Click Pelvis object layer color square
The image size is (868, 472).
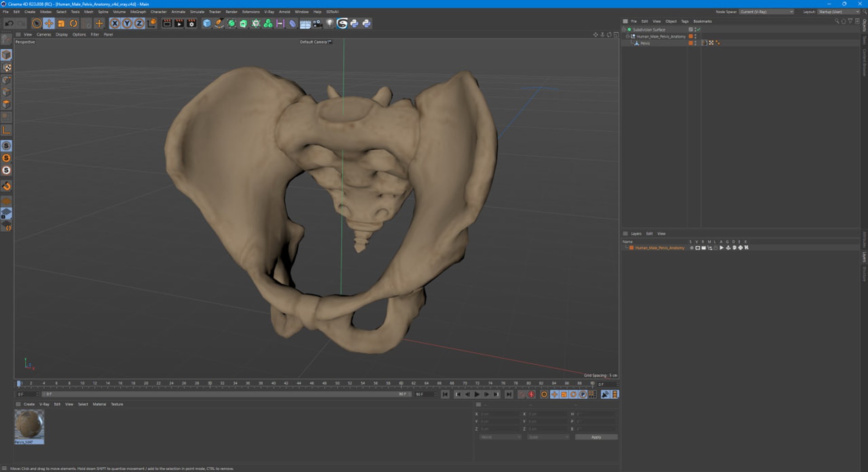tap(690, 43)
